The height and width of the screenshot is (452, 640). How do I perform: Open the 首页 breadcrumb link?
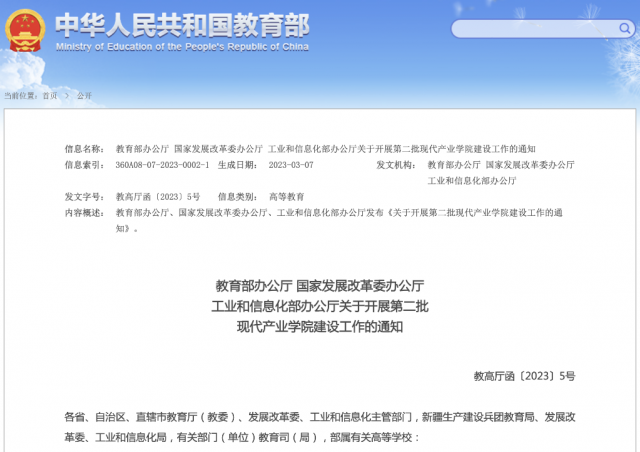(50, 96)
